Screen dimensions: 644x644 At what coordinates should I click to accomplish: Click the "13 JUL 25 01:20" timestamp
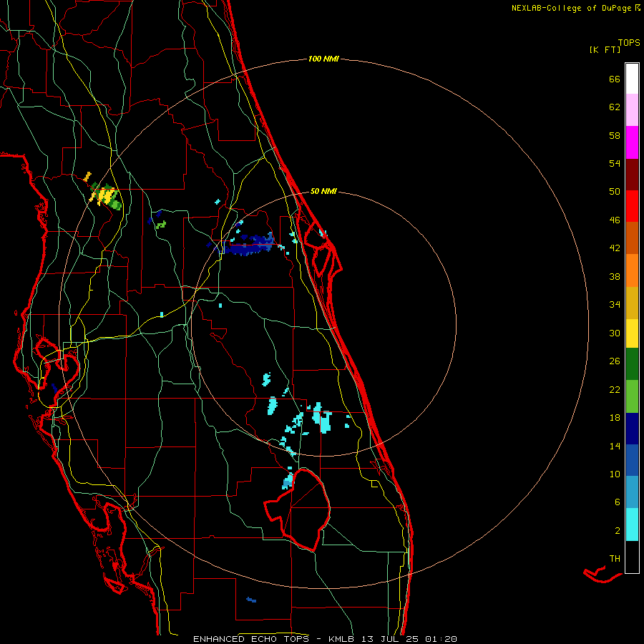tap(409, 639)
